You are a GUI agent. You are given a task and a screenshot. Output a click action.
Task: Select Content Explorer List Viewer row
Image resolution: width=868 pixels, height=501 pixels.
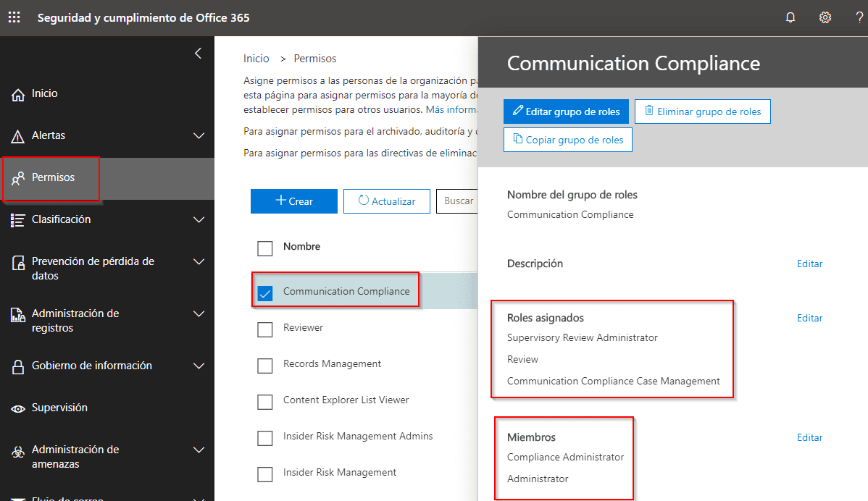[x=366, y=400]
